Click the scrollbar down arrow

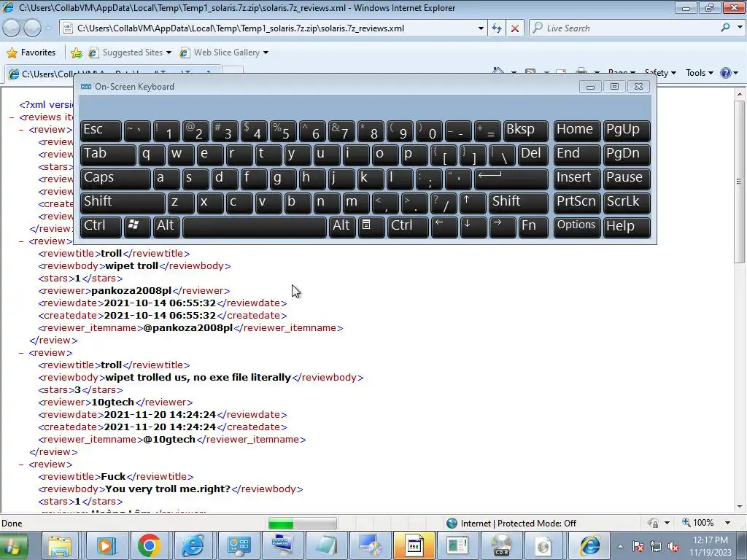pos(740,507)
